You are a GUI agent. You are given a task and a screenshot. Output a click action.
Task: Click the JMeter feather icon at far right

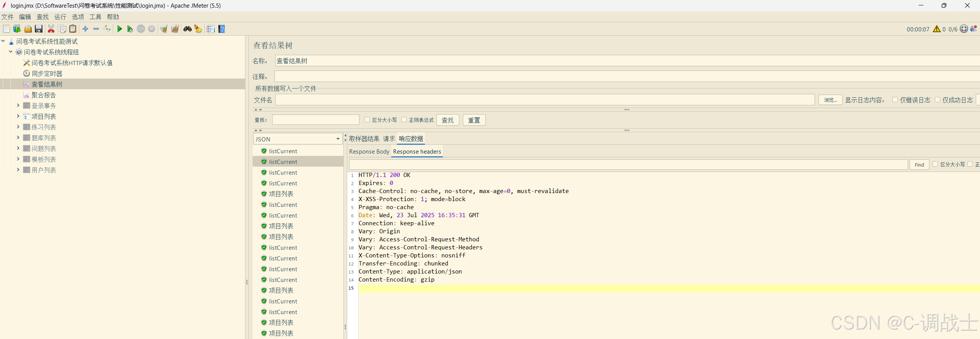(974, 29)
